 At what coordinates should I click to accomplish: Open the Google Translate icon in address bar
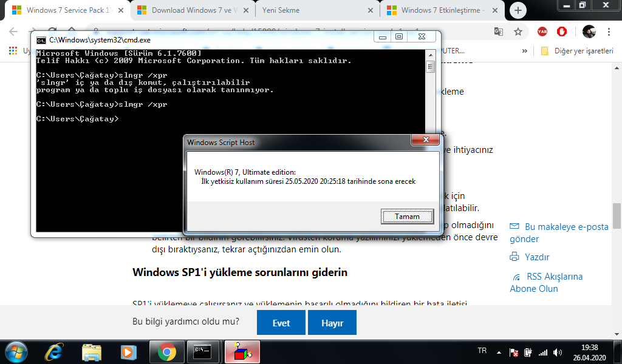click(x=499, y=30)
